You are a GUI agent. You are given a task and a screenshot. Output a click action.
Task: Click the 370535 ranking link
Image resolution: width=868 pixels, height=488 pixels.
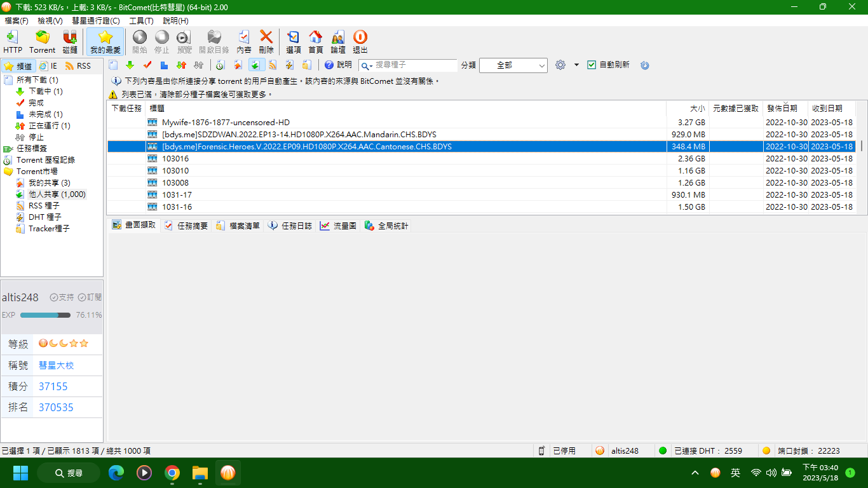coord(56,407)
